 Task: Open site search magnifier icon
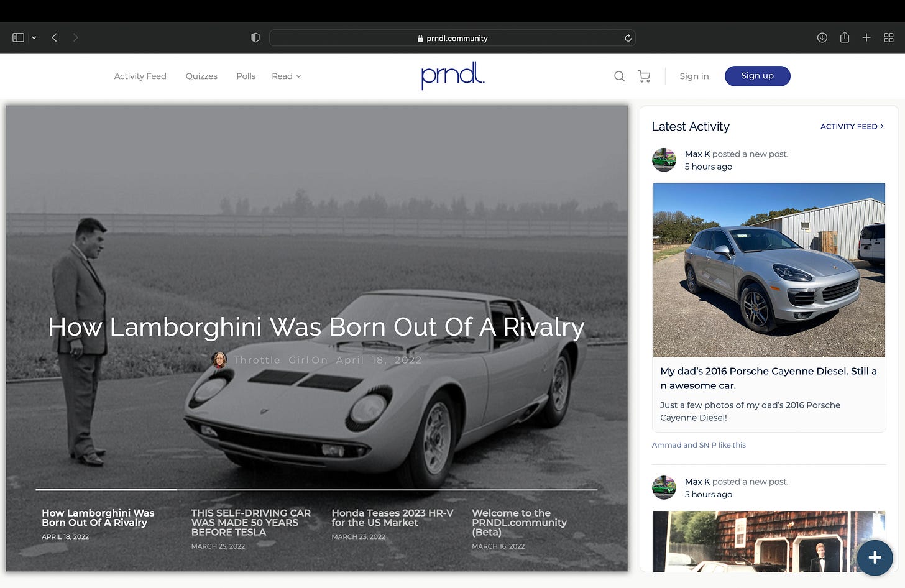click(619, 76)
